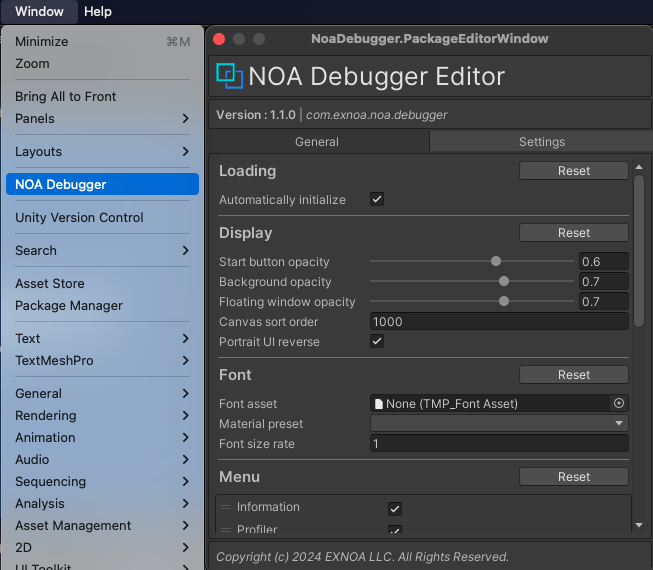Open the Window menu in menu bar
The height and width of the screenshot is (570, 653).
pyautogui.click(x=39, y=11)
